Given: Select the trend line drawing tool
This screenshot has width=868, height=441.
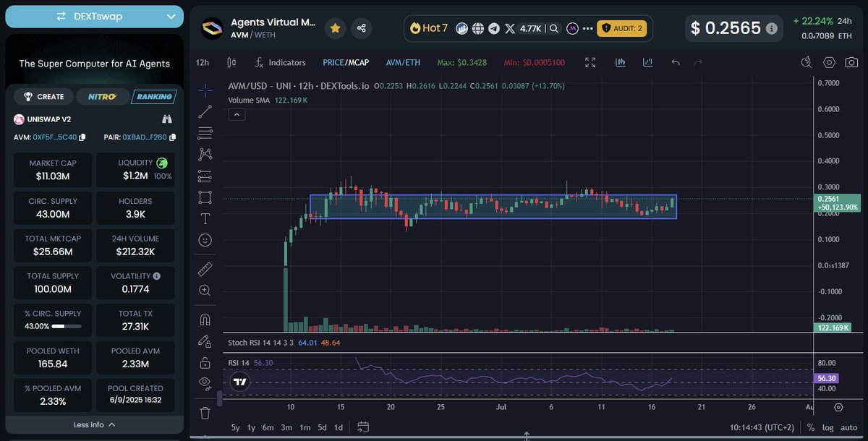Looking at the screenshot, I should [205, 111].
